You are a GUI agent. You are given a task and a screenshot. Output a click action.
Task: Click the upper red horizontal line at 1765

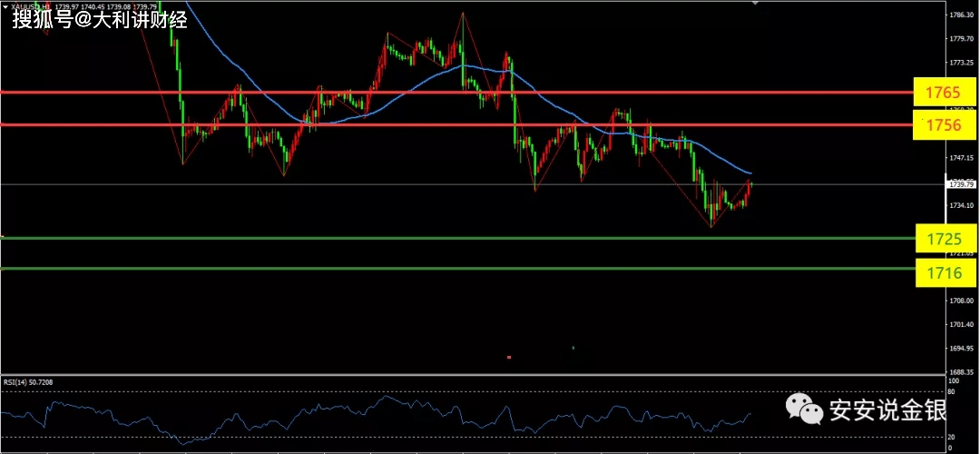454,92
